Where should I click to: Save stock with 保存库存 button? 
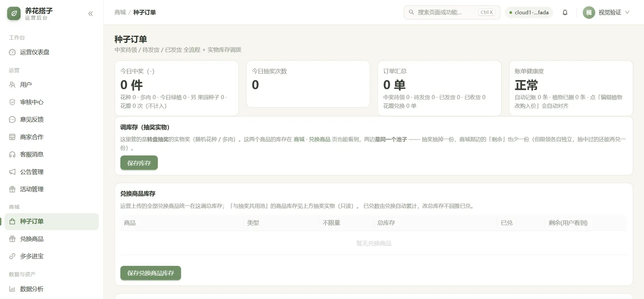coord(139,163)
